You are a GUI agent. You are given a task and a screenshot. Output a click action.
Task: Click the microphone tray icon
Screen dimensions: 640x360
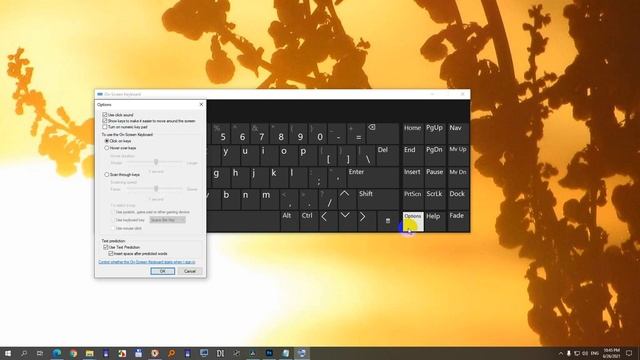(x=569, y=353)
